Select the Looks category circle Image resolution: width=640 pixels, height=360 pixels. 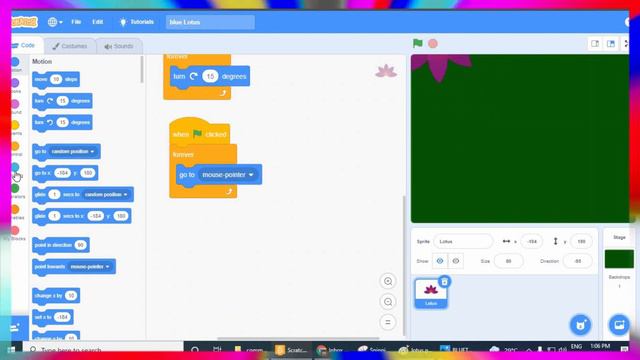[15, 83]
